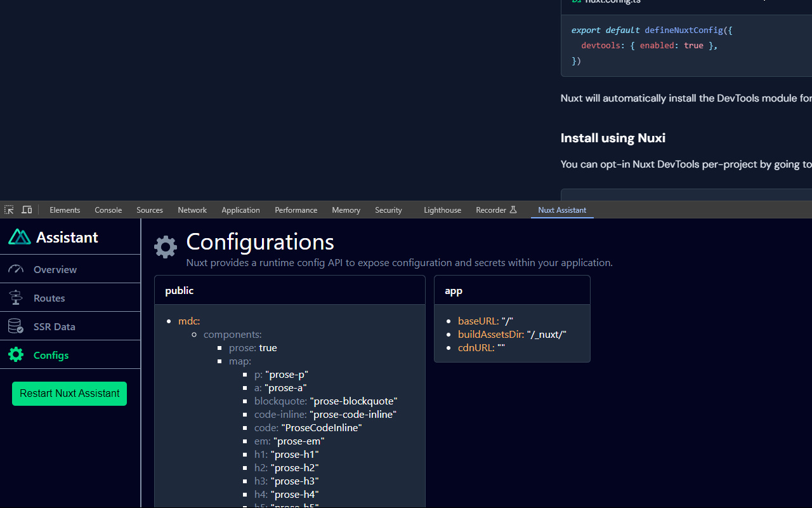Click the components entry under mdc
This screenshot has width=812, height=508.
tap(232, 335)
